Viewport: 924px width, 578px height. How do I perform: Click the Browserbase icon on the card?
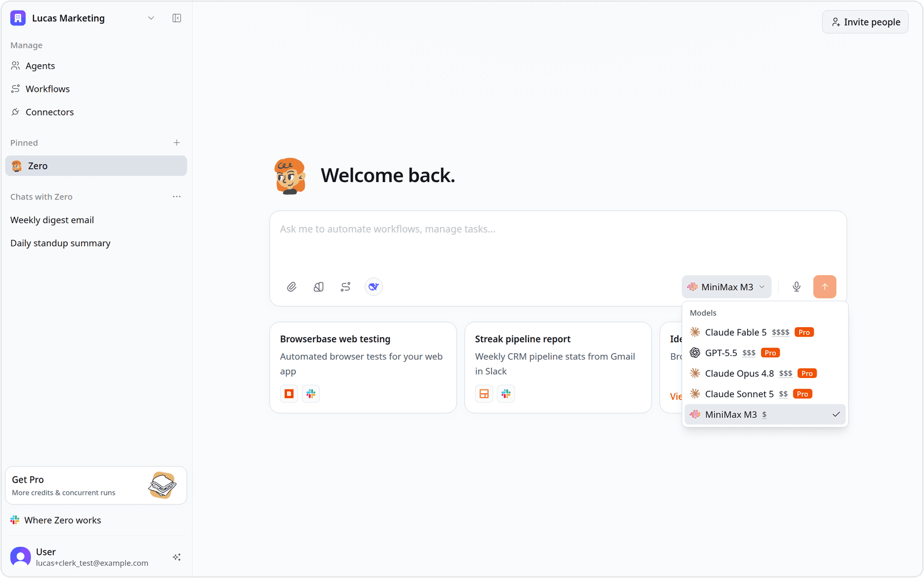(289, 394)
